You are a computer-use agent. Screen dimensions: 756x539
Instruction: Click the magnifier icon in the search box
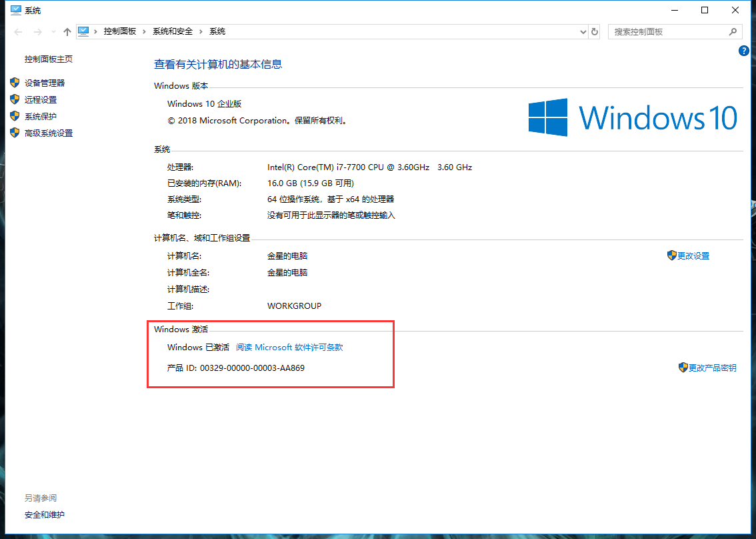coord(733,31)
